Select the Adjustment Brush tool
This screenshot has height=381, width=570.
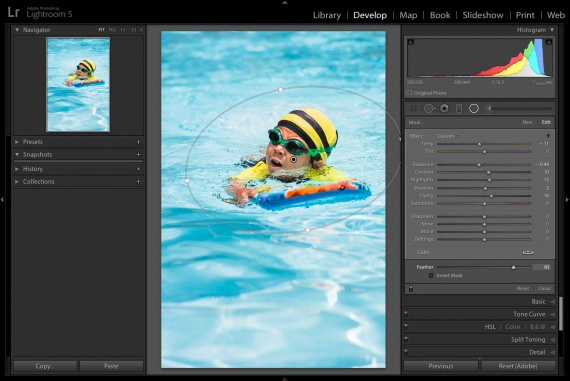pos(489,108)
